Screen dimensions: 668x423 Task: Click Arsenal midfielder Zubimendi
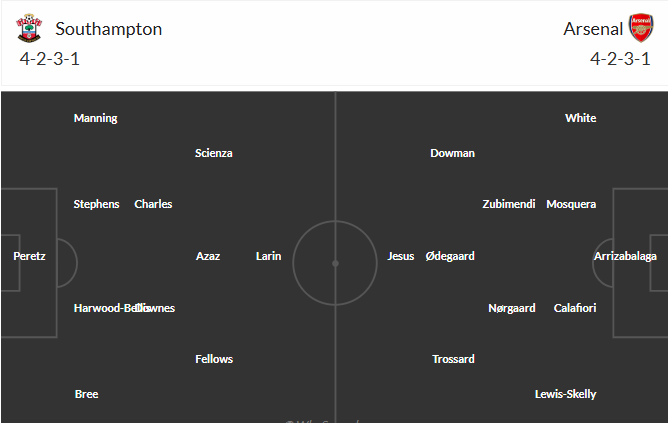pos(509,204)
